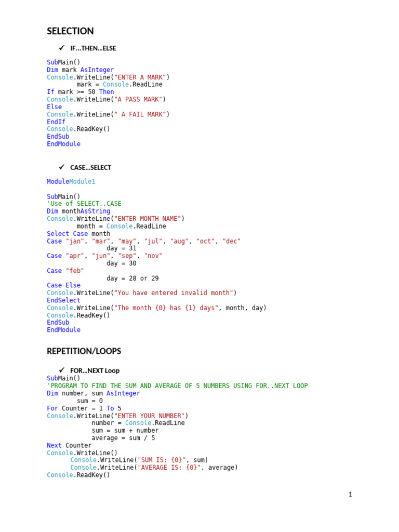
Task: Click the REPETITION/LOOPS heading
Action: pos(84,351)
